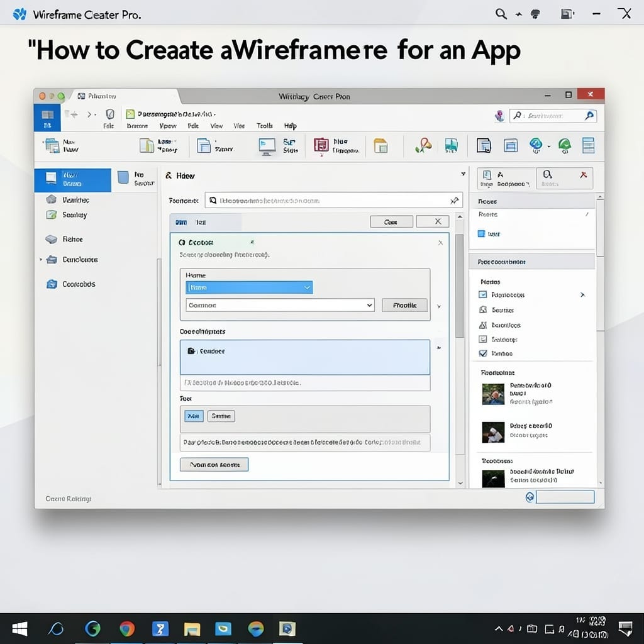The width and height of the screenshot is (644, 644).
Task: Open the View menu
Action: pos(216,126)
